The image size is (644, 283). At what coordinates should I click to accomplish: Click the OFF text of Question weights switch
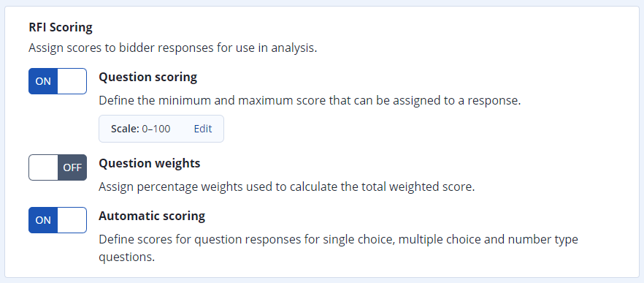72,167
